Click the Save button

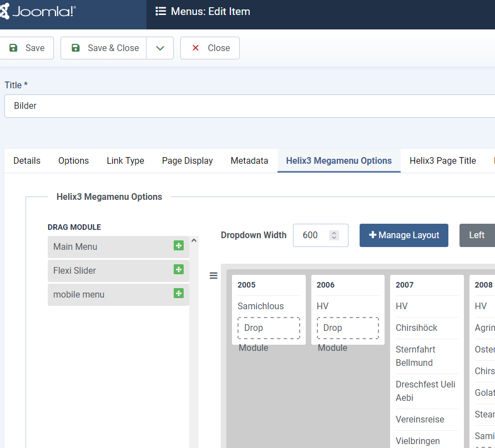click(x=27, y=48)
